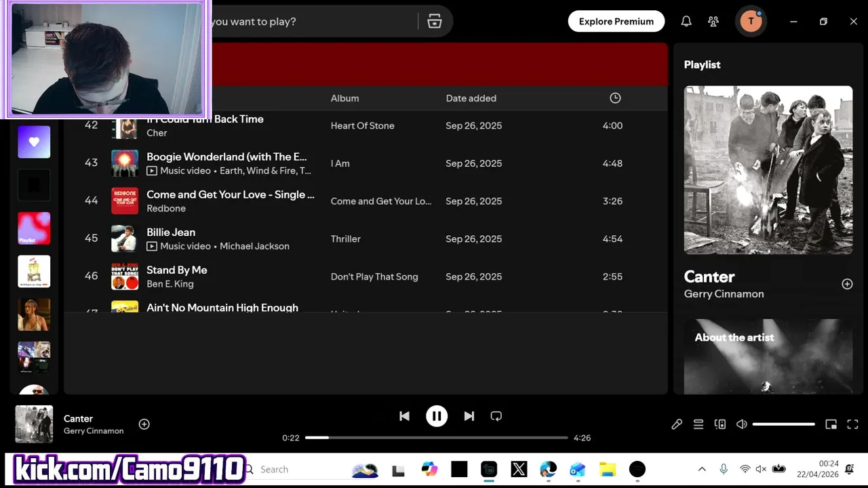
Task: Select the Billie Jean track title
Action: pos(171,232)
